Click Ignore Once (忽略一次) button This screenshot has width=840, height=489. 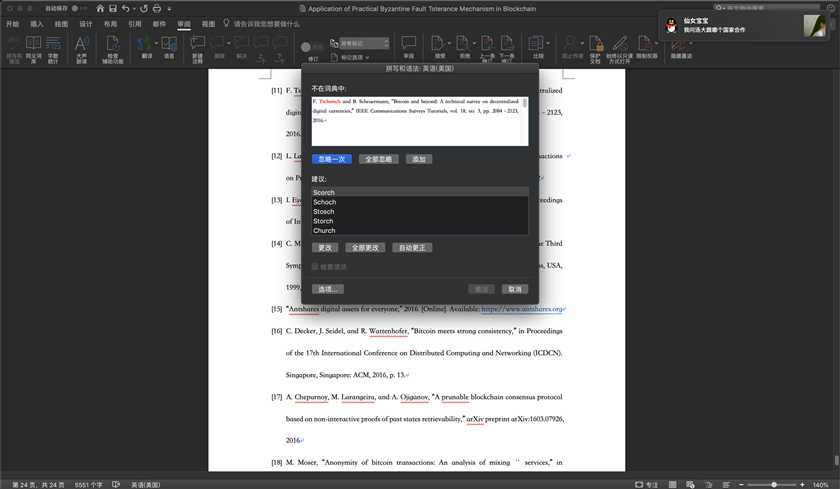point(332,159)
